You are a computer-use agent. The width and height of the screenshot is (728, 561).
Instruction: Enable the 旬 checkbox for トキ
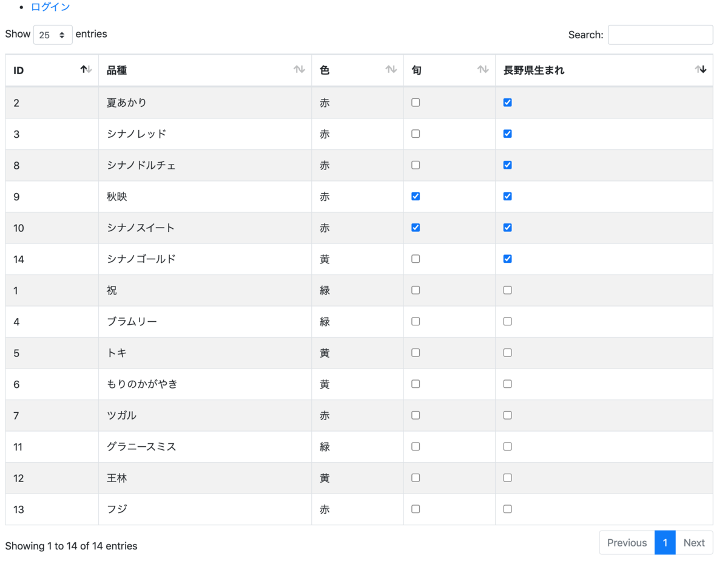[415, 353]
